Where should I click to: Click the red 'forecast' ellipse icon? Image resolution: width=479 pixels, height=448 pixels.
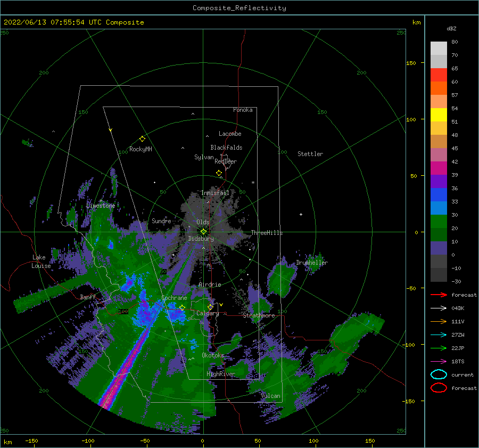click(439, 388)
